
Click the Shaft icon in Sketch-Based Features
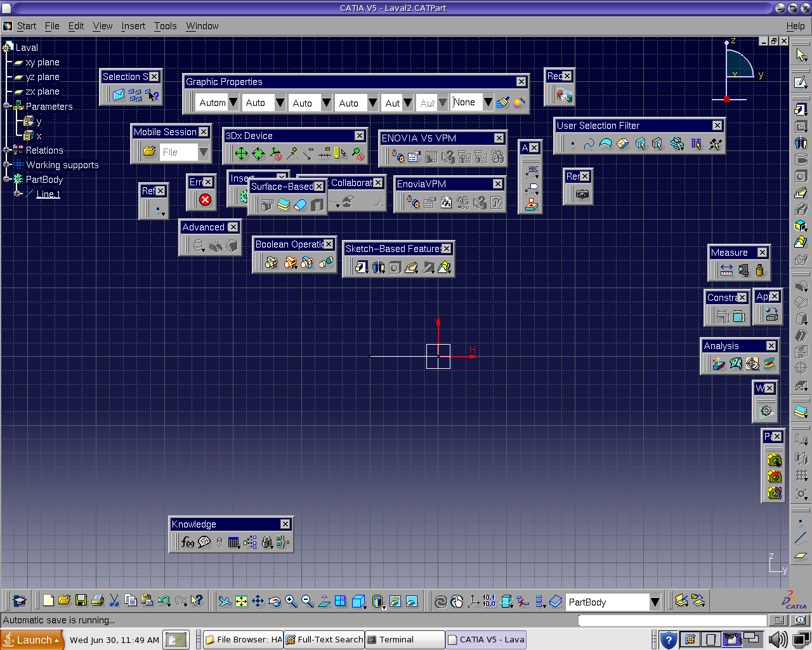[x=378, y=267]
